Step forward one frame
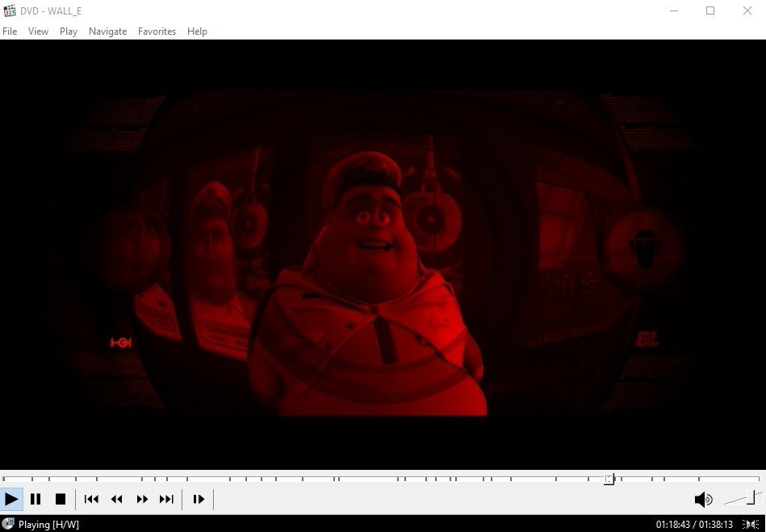The image size is (766, 532). pos(199,499)
